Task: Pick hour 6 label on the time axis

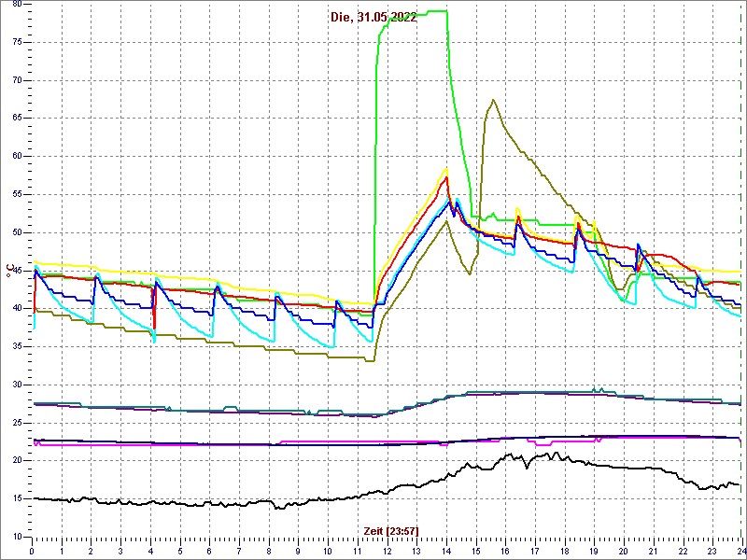Action: [x=209, y=552]
